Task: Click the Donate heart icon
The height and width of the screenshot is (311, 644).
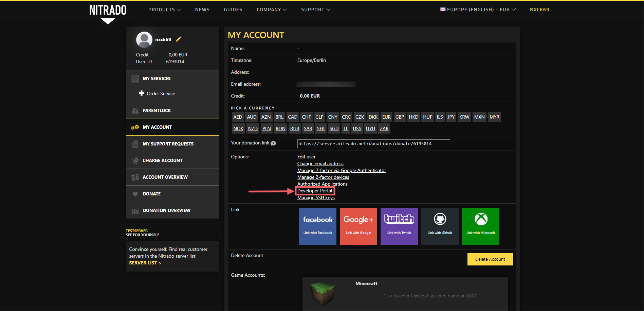Action: (x=135, y=194)
